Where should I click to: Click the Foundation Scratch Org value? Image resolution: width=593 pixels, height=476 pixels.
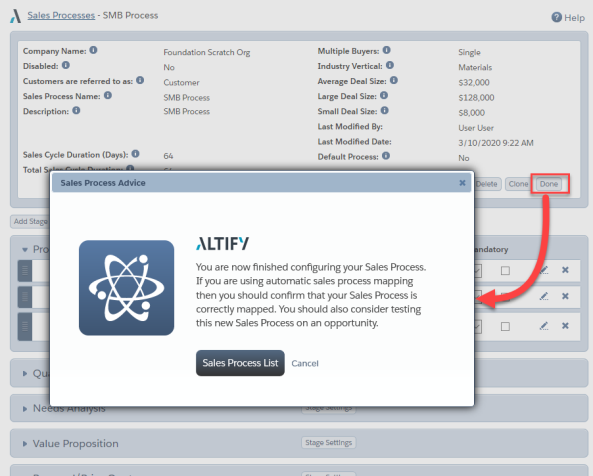207,52
